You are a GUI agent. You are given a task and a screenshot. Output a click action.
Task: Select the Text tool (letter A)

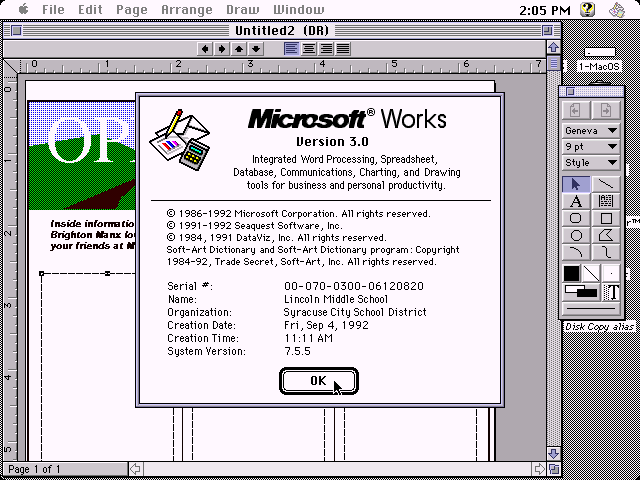(x=576, y=201)
